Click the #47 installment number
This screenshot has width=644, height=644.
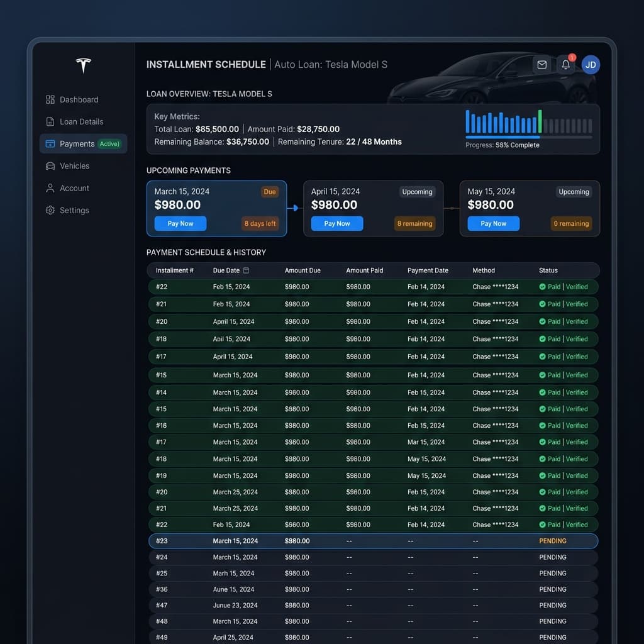coord(162,605)
